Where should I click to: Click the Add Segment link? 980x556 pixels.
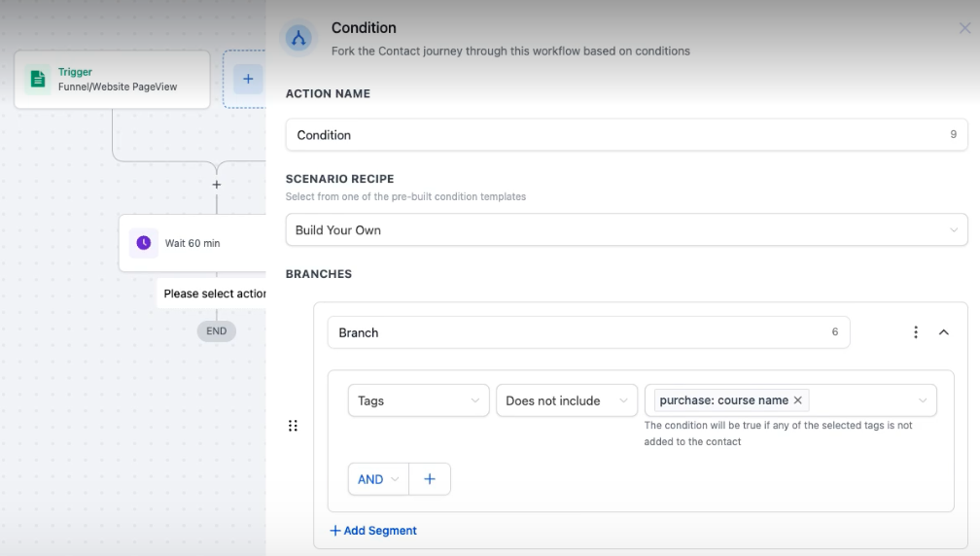click(x=373, y=531)
